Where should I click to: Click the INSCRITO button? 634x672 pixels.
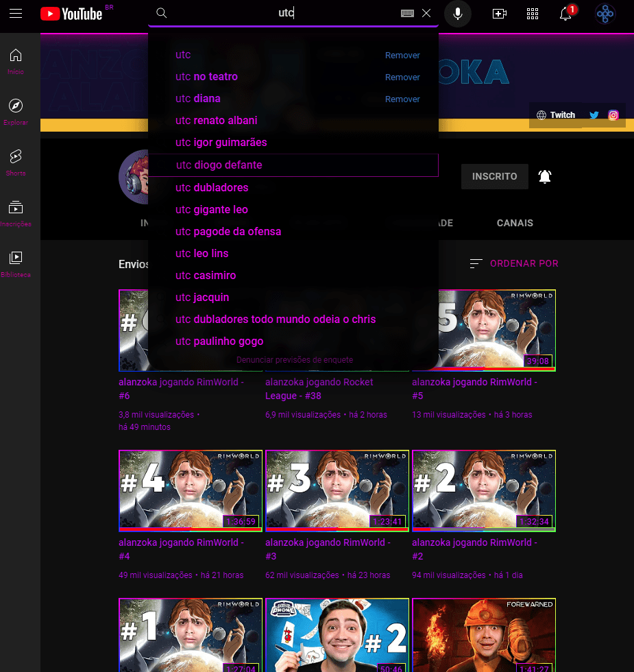click(x=494, y=176)
